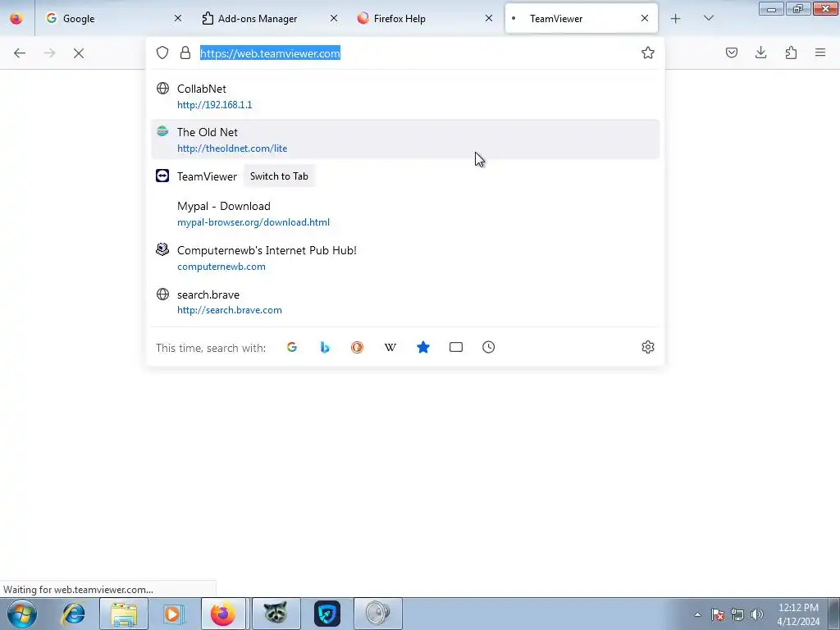Open network tray icon
Viewport: 840px width, 630px height.
[x=737, y=614]
